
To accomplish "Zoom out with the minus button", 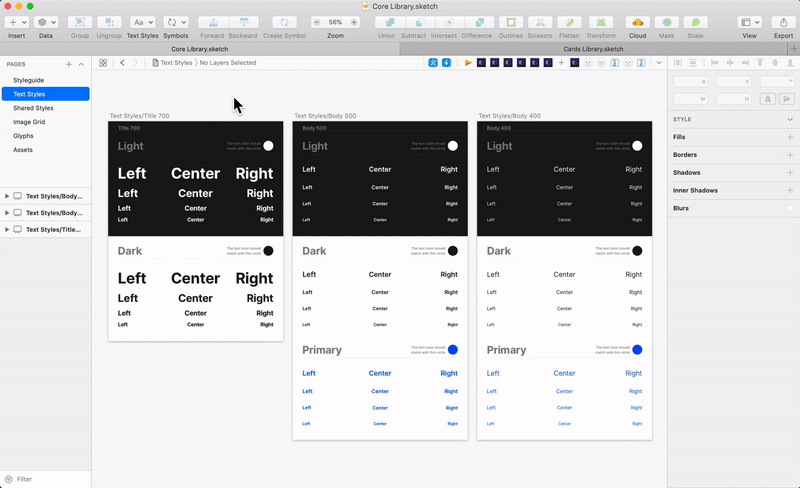I will [317, 22].
